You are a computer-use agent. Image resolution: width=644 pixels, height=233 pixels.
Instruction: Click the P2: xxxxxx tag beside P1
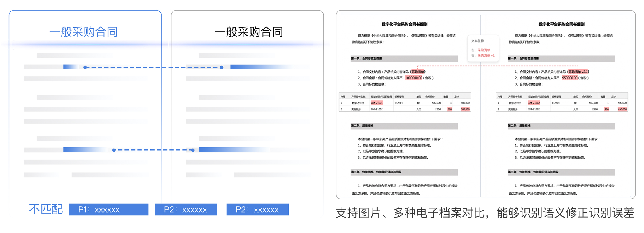point(186,209)
